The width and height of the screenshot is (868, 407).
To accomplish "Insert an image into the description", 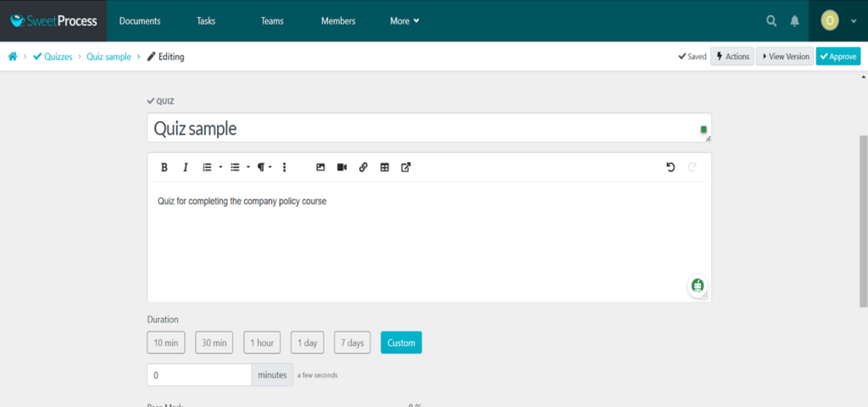I will point(320,168).
